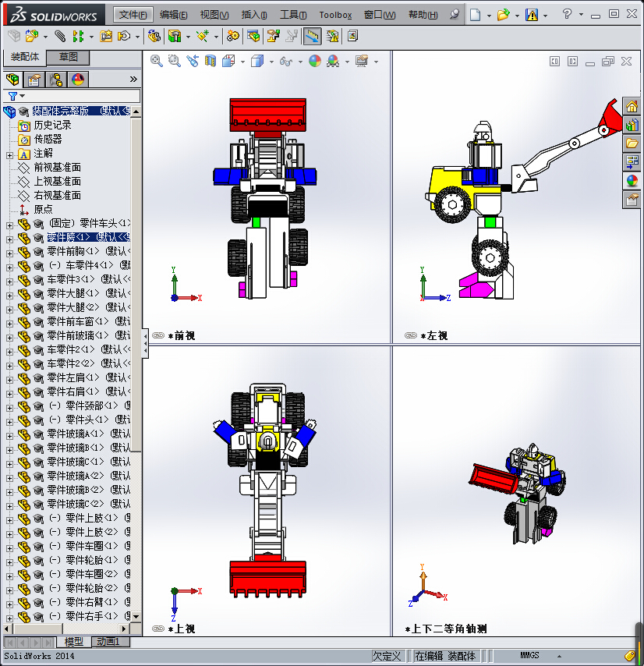The height and width of the screenshot is (666, 644).
Task: Open the Display Style dropdown arrow
Action: 271,62
